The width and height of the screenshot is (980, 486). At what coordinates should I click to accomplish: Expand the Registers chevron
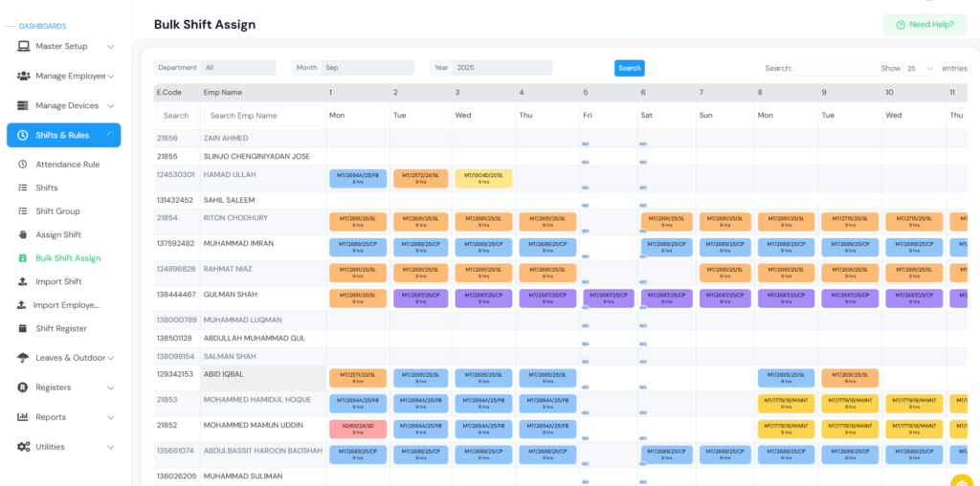pyautogui.click(x=111, y=387)
